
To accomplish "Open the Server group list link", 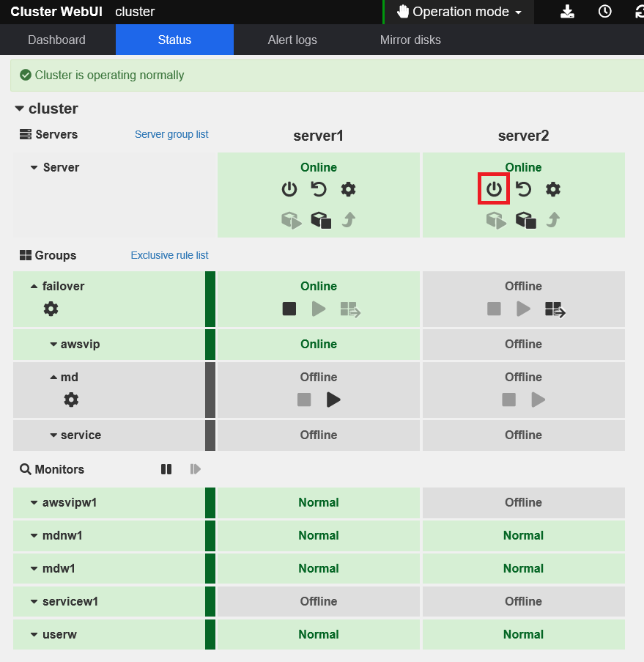I will pyautogui.click(x=171, y=135).
